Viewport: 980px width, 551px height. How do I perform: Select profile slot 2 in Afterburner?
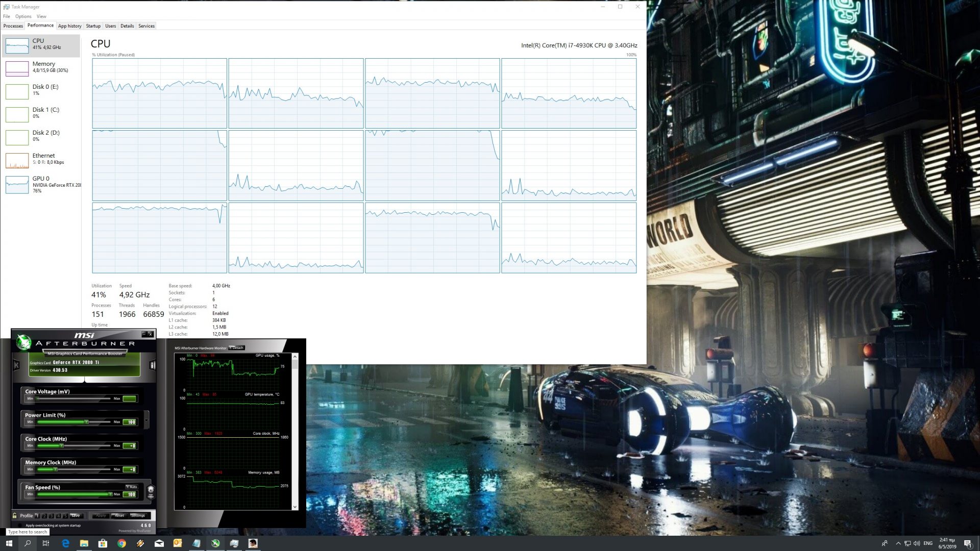44,516
